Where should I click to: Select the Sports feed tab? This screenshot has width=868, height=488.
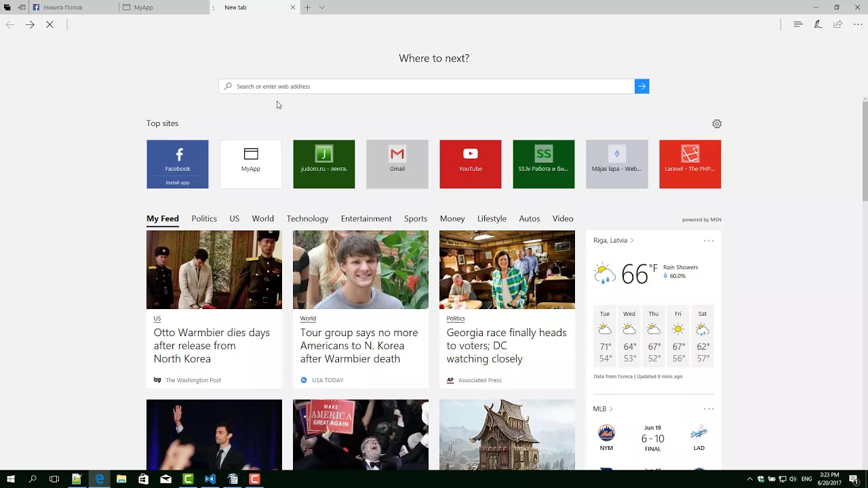pos(416,219)
